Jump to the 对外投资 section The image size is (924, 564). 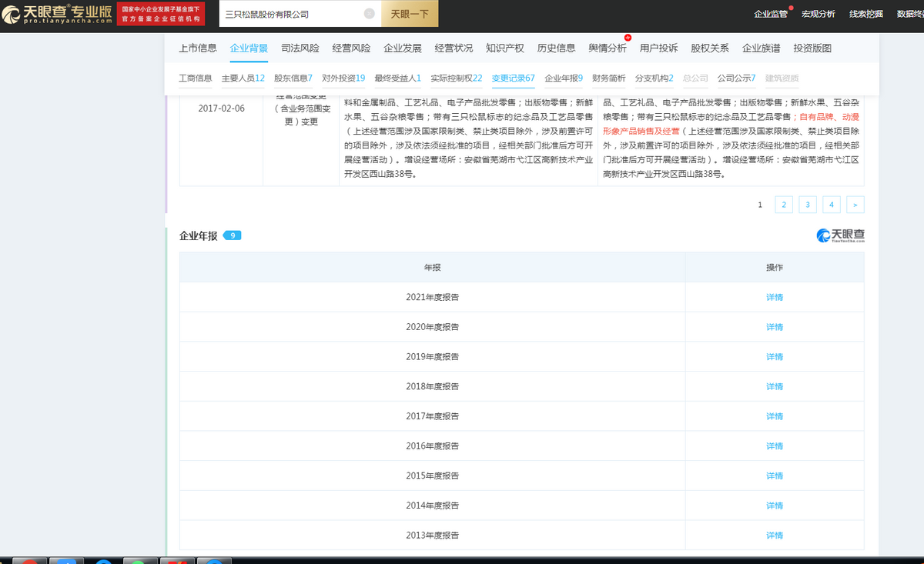[343, 78]
